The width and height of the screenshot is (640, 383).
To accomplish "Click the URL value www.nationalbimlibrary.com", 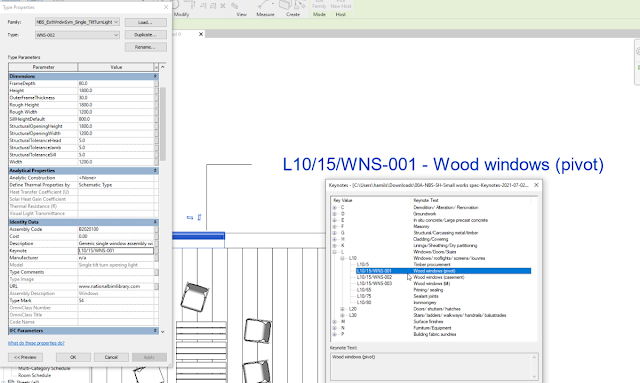I will (x=116, y=286).
